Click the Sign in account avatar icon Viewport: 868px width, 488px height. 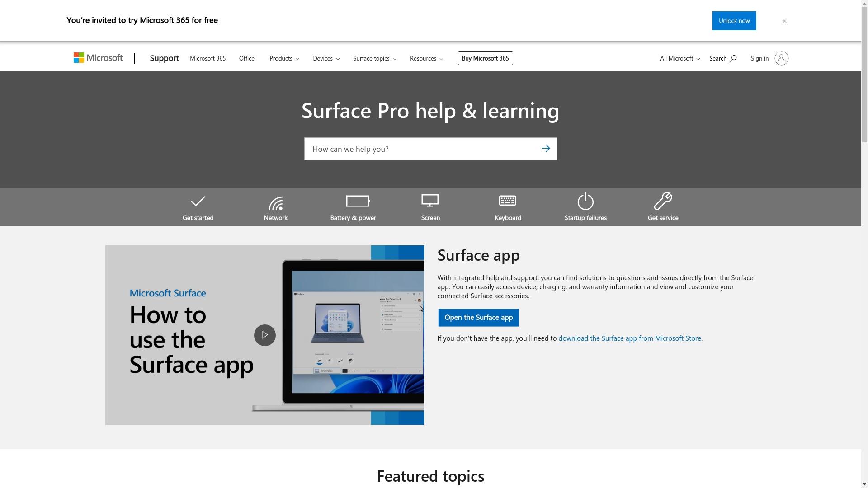[781, 58]
